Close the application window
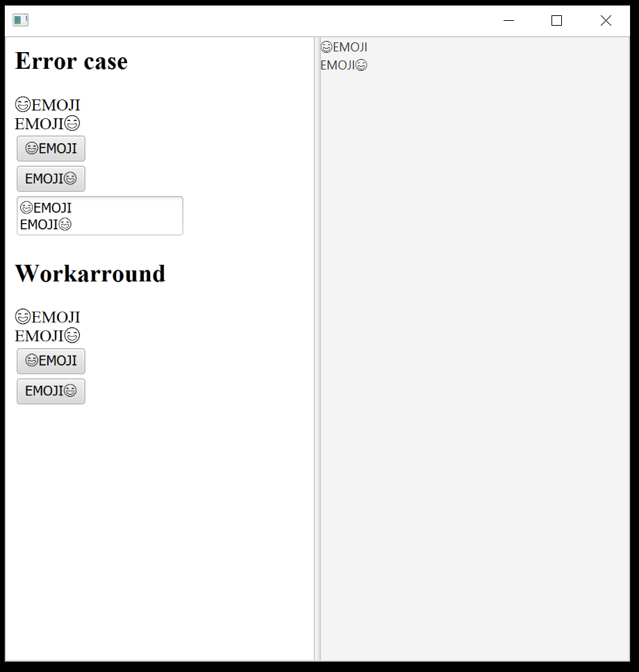639x672 pixels. click(606, 21)
